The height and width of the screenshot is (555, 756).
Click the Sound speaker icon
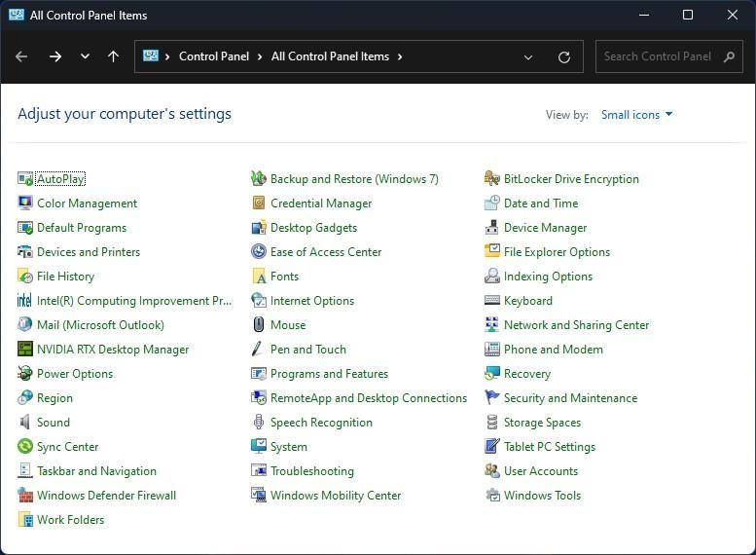click(25, 423)
